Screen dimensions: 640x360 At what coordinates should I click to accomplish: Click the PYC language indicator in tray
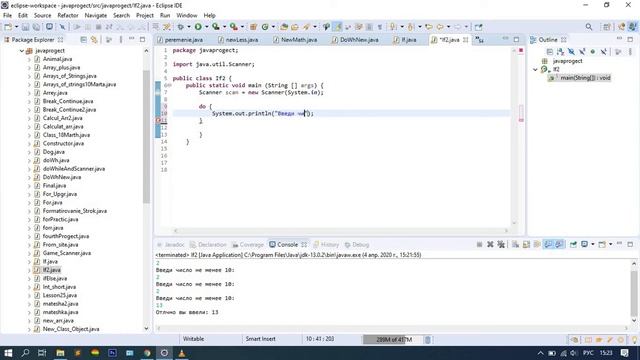[x=588, y=353]
